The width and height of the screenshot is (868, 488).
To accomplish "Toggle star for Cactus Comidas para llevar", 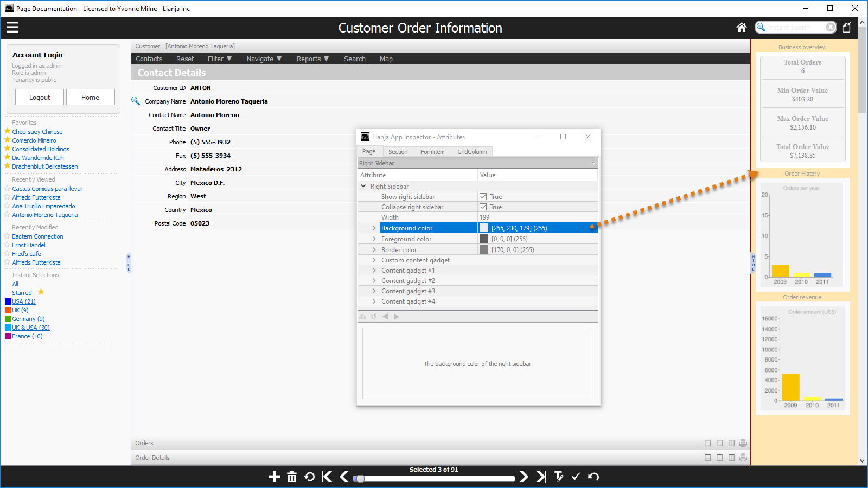I will pos(7,188).
